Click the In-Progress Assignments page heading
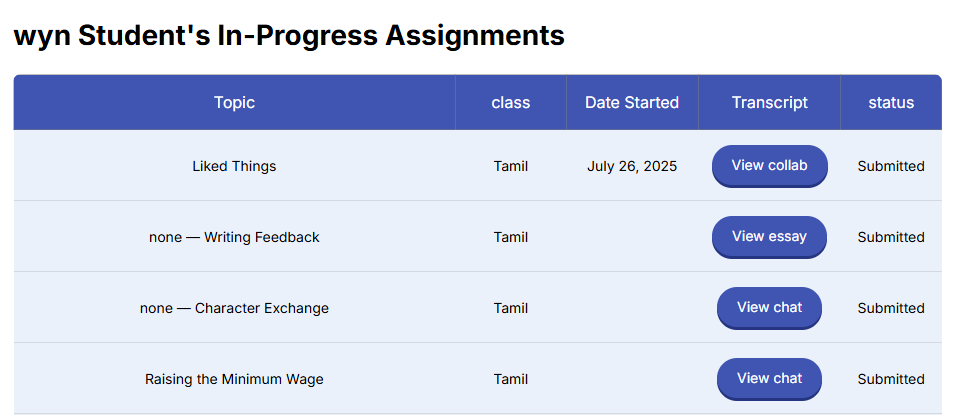Screen dimensions: 964x415 click(289, 36)
